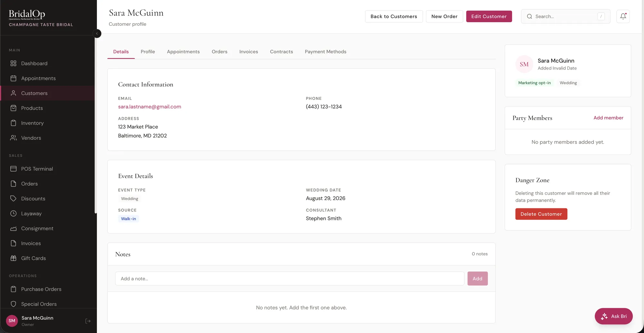Launch the POS Terminal

pos(37,169)
